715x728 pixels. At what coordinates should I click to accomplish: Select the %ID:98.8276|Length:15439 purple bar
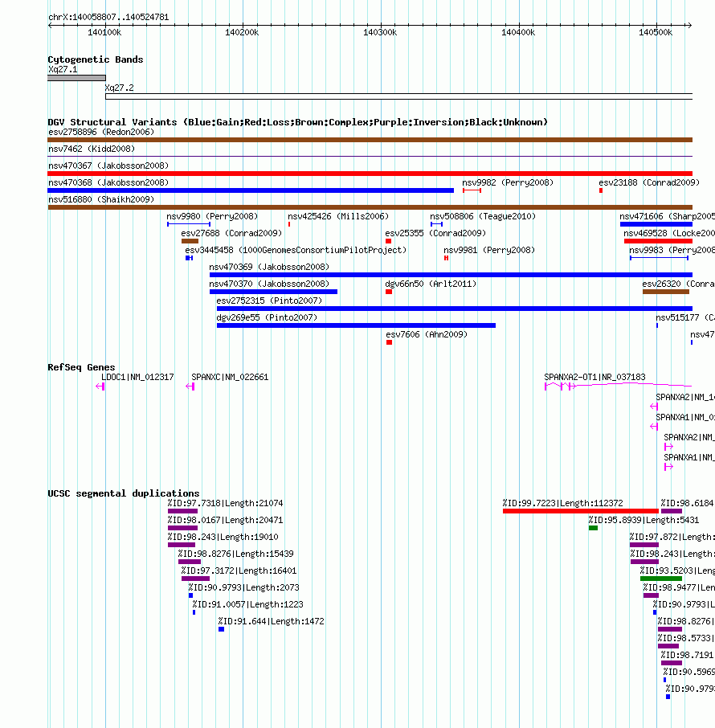pos(190,562)
